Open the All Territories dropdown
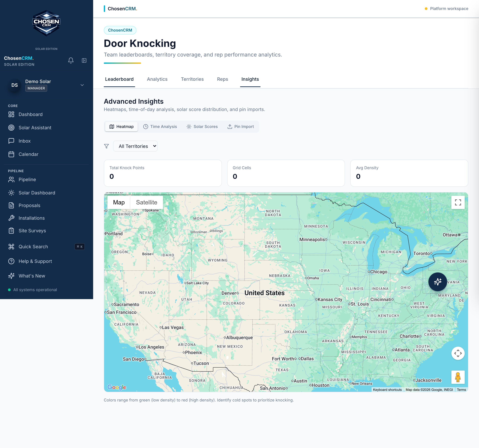479x448 pixels. [x=135, y=146]
